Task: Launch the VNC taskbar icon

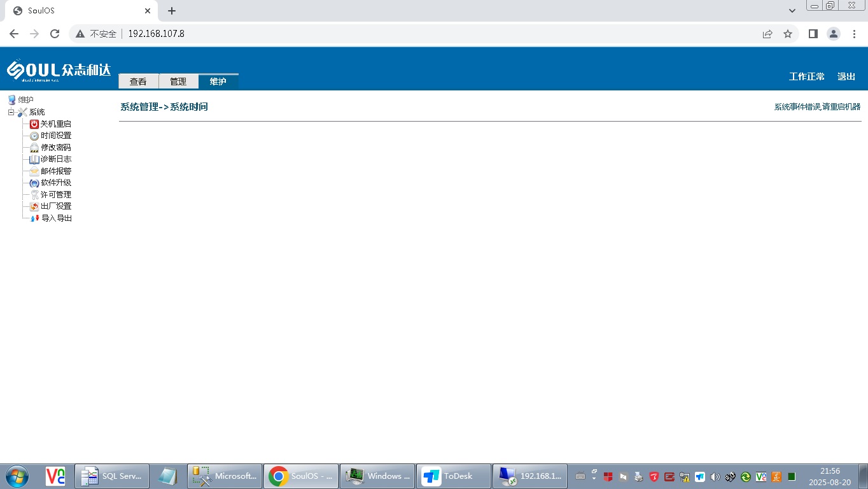Action: [x=55, y=476]
